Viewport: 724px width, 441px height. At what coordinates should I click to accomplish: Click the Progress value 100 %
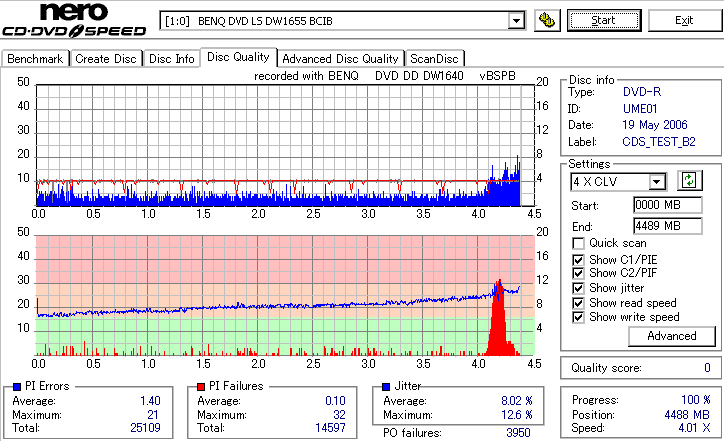coord(695,400)
